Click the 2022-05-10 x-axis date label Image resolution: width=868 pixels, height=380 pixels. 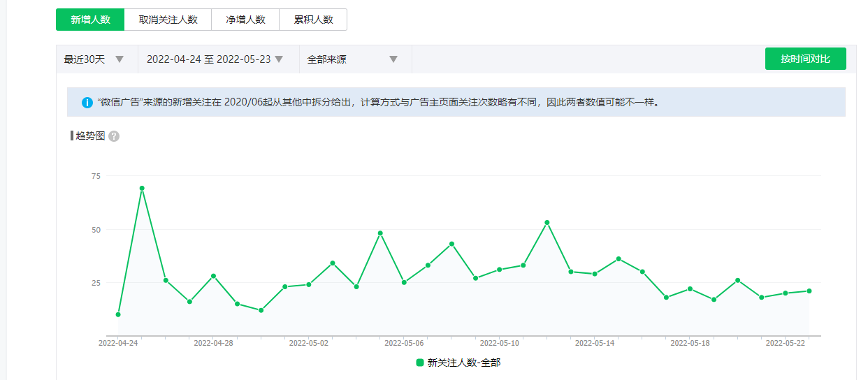coord(500,344)
